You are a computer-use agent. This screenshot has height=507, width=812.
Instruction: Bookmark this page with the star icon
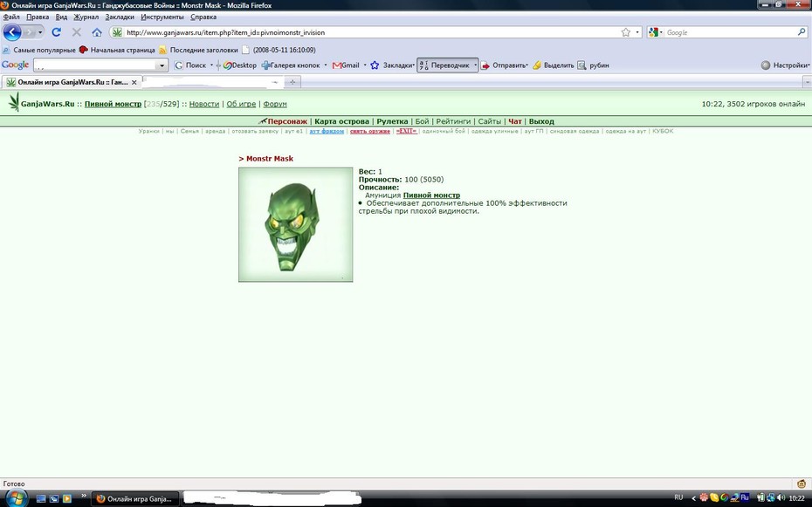[625, 32]
